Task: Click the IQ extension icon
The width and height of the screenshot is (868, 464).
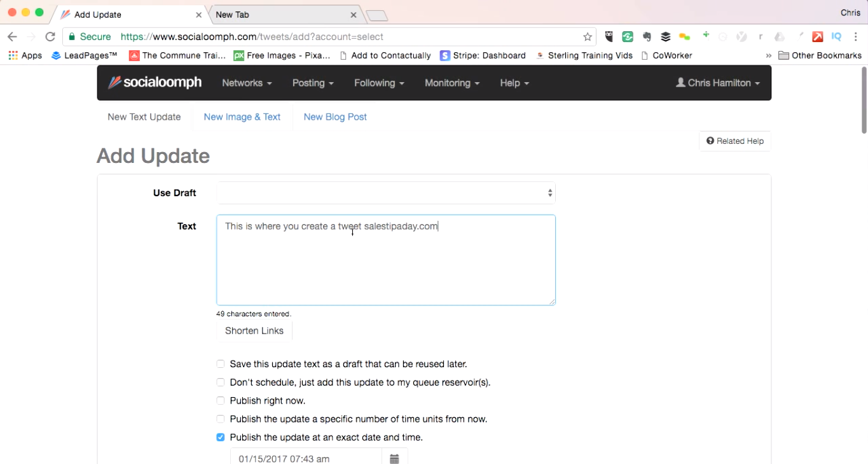Action: [836, 37]
